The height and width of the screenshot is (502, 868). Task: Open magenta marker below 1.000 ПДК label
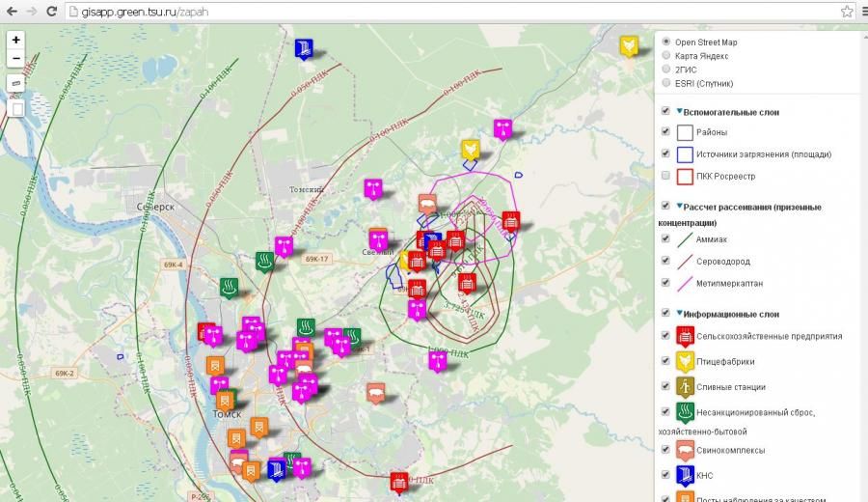click(x=437, y=362)
